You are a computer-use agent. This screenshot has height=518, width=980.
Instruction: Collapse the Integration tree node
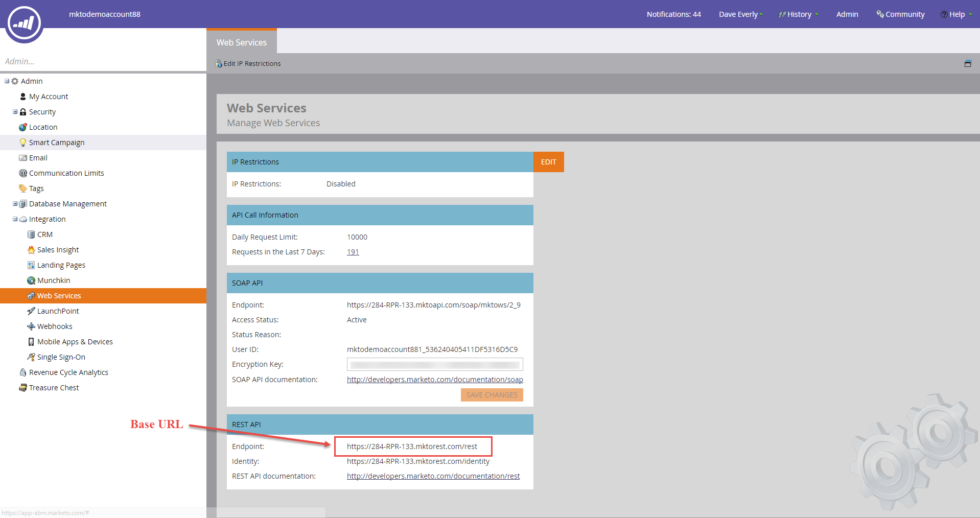coord(15,219)
